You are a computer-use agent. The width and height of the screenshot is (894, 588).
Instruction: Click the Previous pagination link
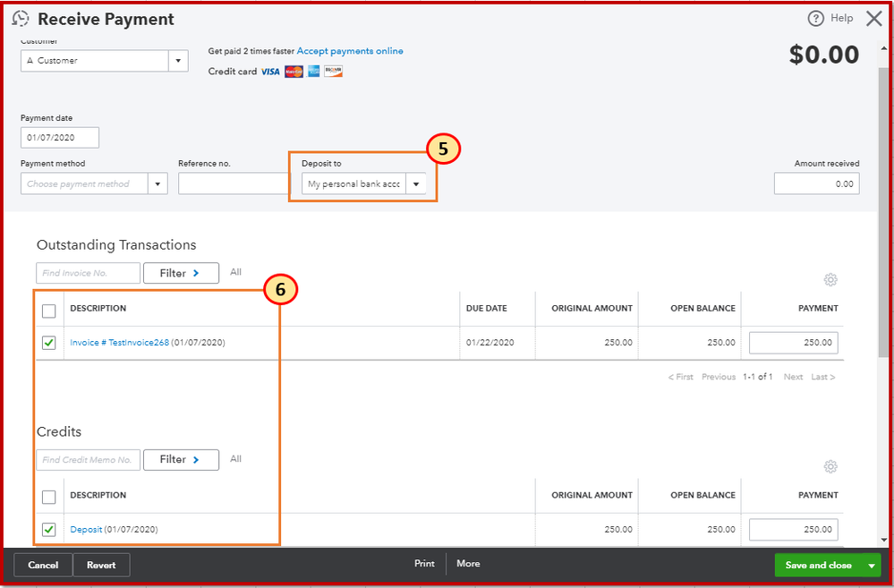point(719,377)
